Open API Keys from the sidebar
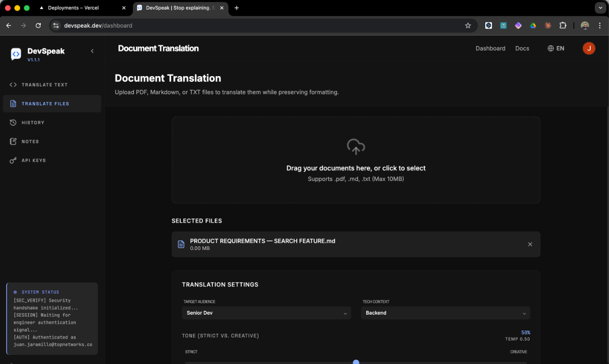 (x=52, y=160)
